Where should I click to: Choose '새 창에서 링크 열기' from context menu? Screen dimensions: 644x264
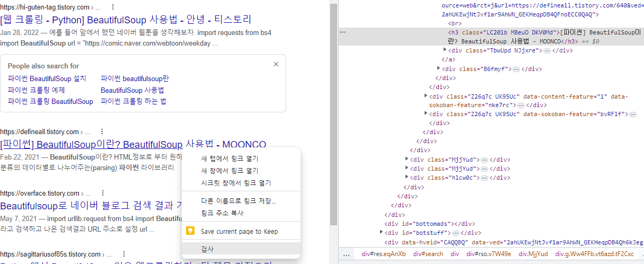coord(241,171)
